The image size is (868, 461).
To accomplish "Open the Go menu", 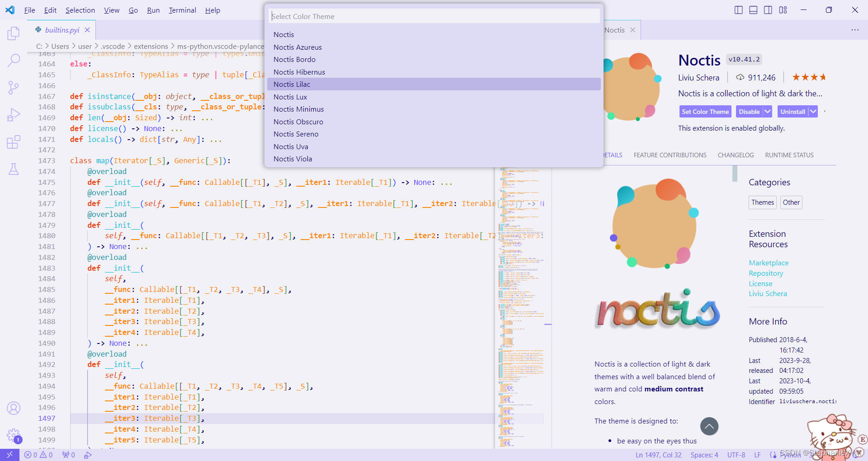I will pyautogui.click(x=133, y=10).
